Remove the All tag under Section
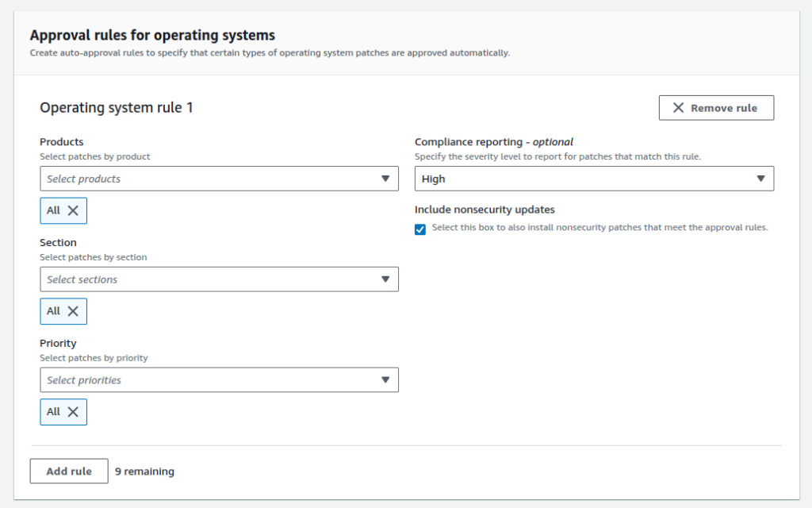Viewport: 812px width, 508px height. pyautogui.click(x=73, y=311)
